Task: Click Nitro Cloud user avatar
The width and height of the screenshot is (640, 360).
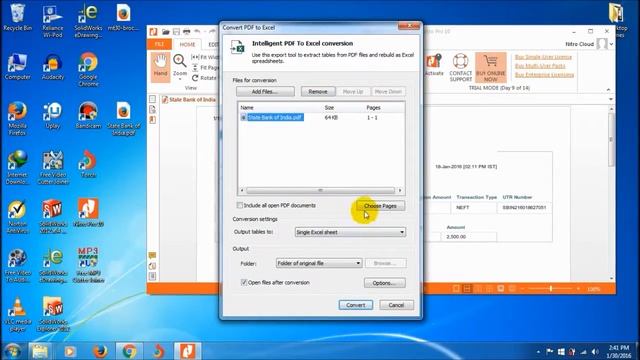Action: (x=602, y=44)
